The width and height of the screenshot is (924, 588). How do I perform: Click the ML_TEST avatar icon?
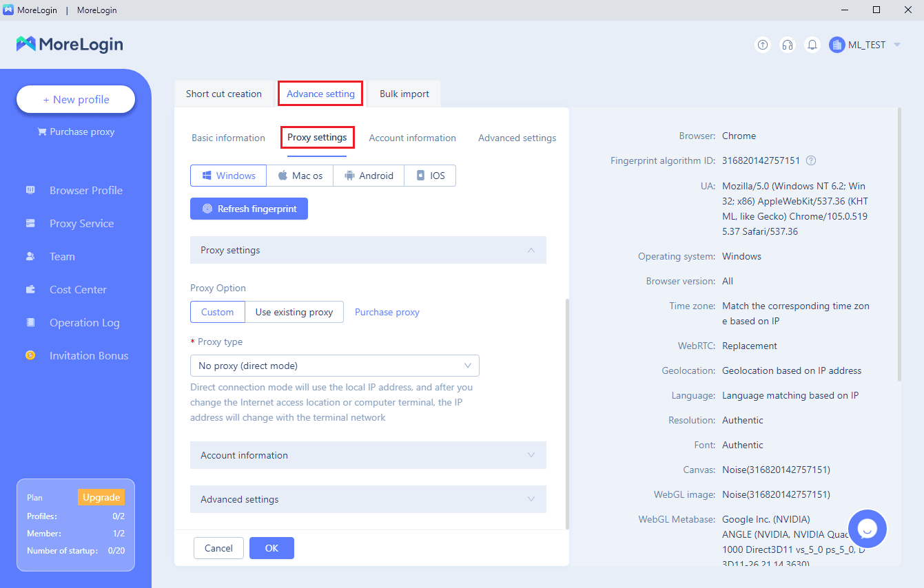click(837, 45)
